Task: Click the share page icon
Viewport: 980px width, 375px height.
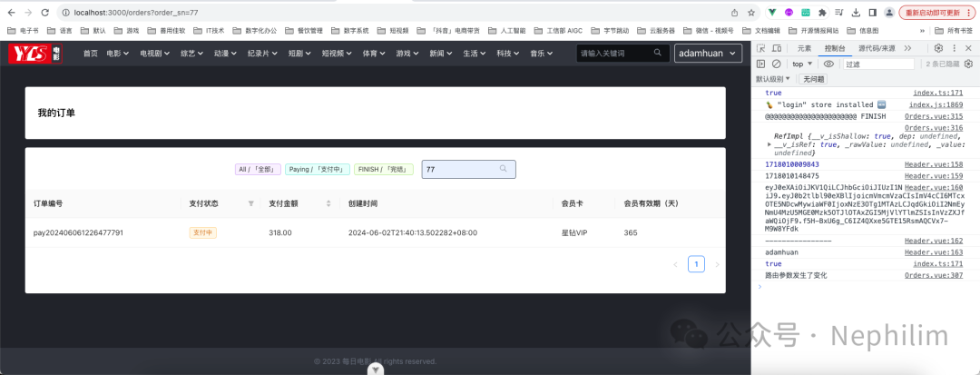Action: tap(734, 13)
